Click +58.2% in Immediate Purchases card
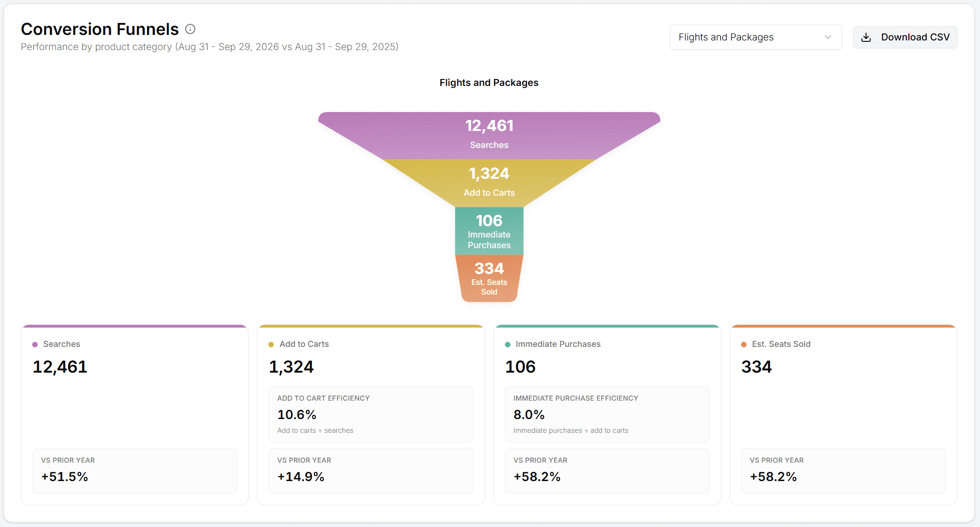The width and height of the screenshot is (980, 527). point(537,476)
